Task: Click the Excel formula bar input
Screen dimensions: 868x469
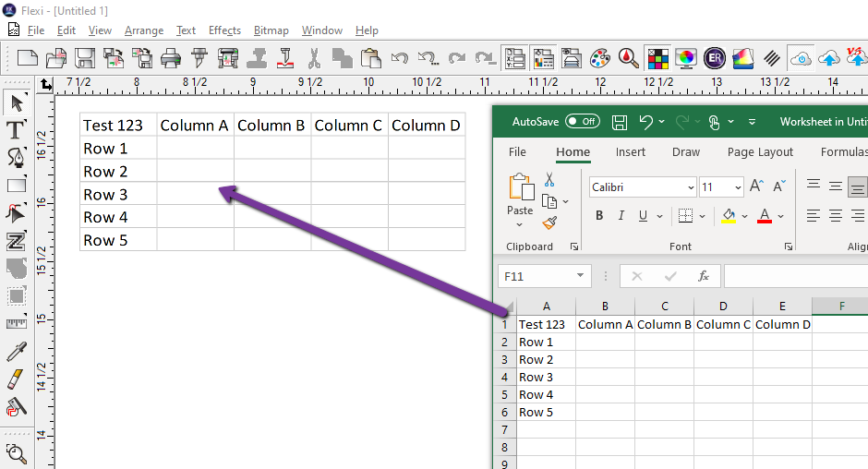Action: point(794,276)
